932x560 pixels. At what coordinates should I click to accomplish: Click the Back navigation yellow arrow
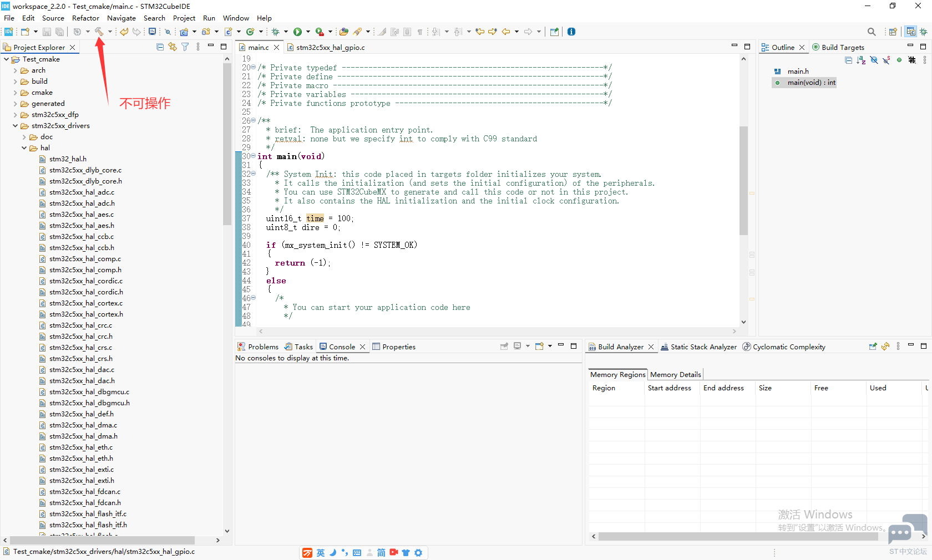pos(506,32)
